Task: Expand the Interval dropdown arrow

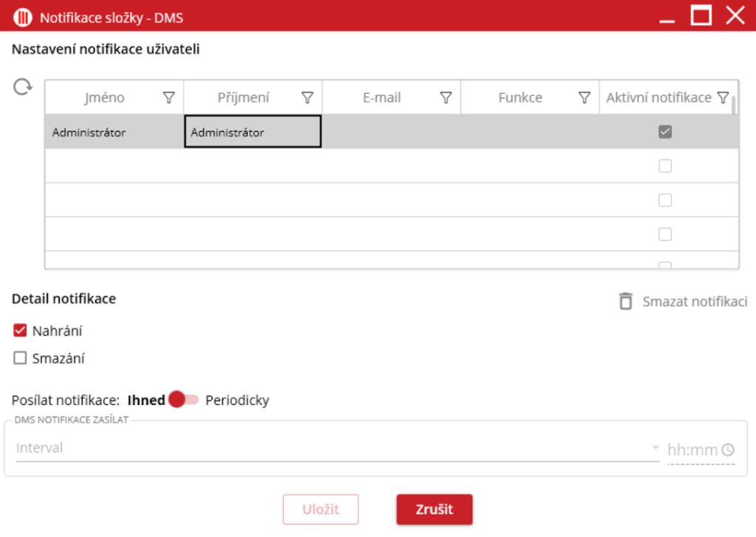Action: [x=655, y=448]
